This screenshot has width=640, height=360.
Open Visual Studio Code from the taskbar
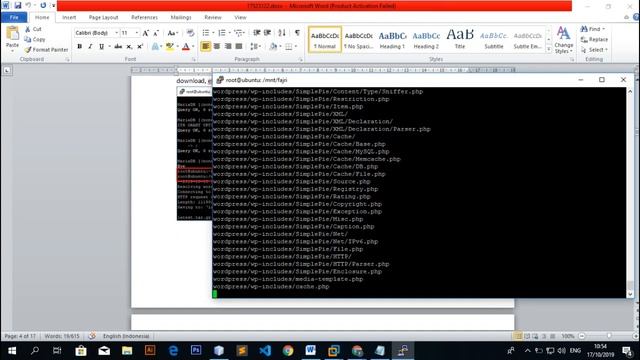click(x=265, y=350)
